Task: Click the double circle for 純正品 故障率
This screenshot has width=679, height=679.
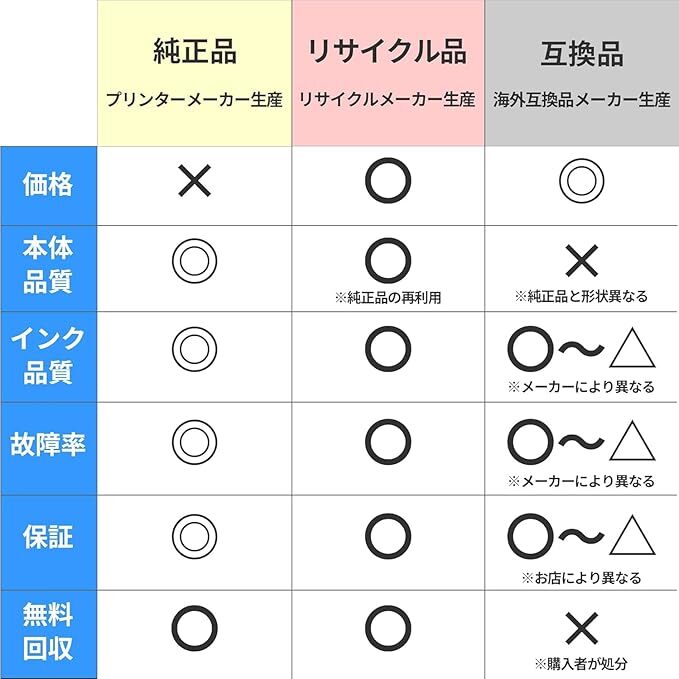Action: tap(194, 441)
